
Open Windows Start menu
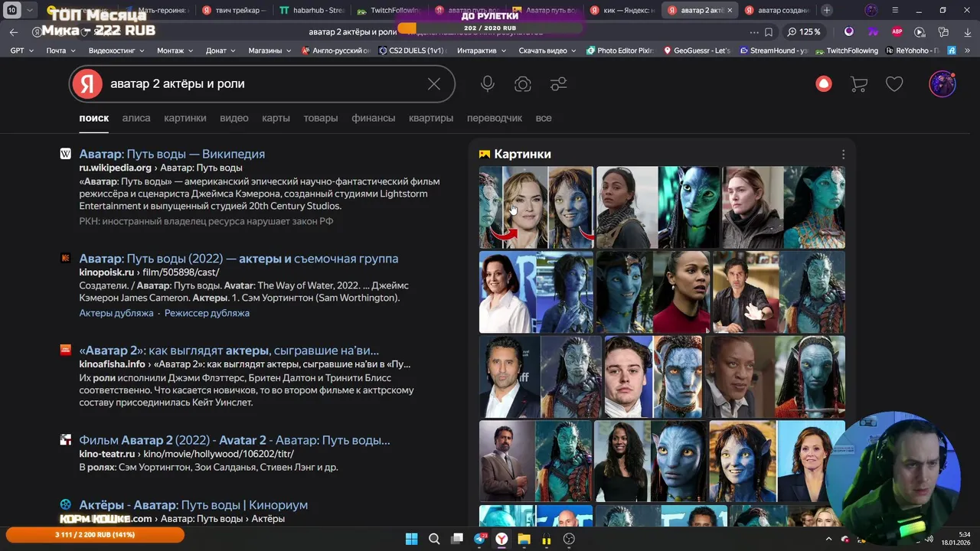click(412, 539)
